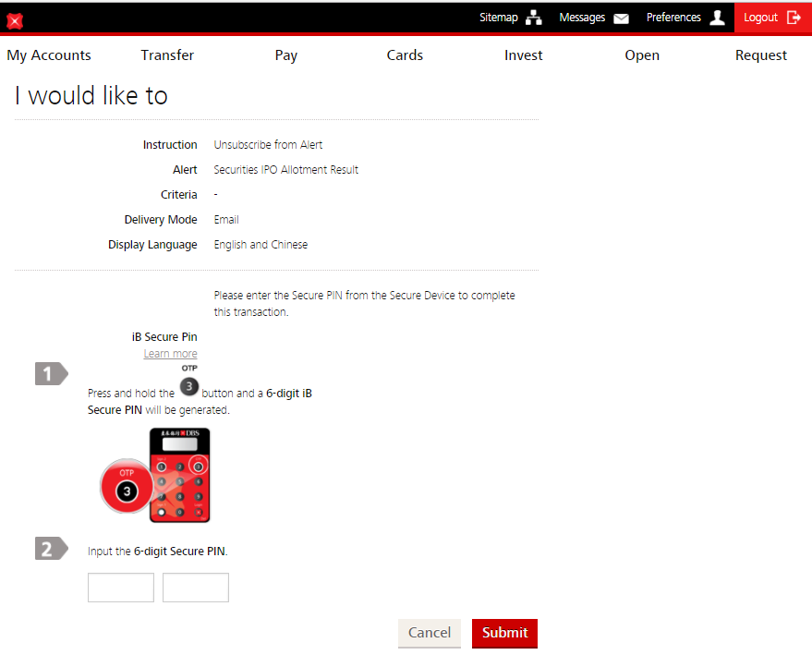Select the Request menu item
The height and width of the screenshot is (667, 812).
click(x=761, y=55)
